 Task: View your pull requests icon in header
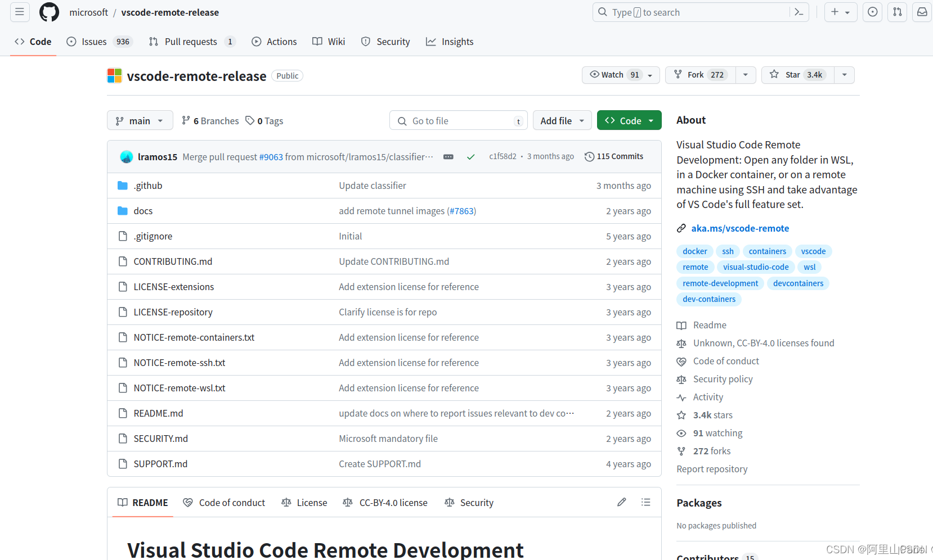click(898, 12)
